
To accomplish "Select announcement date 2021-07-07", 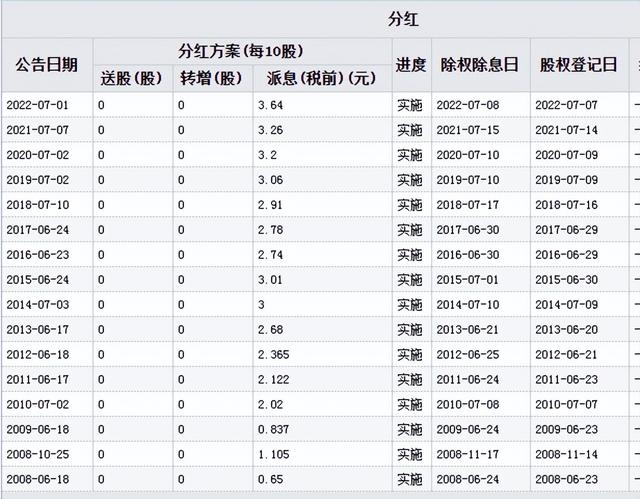I will [x=38, y=130].
